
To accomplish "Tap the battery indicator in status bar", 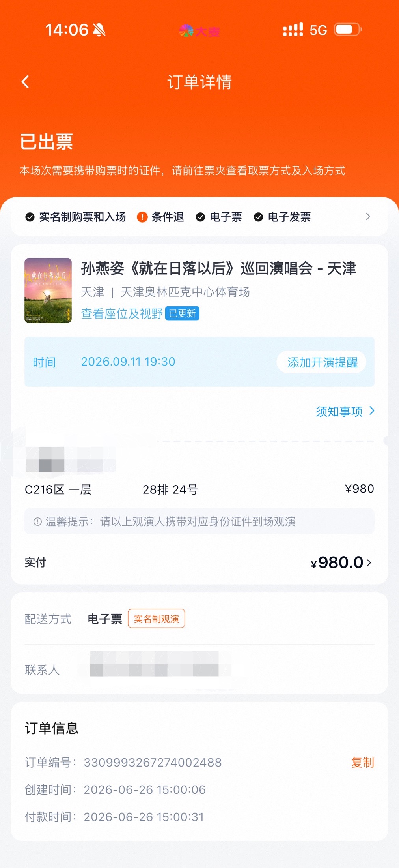I will [x=348, y=30].
